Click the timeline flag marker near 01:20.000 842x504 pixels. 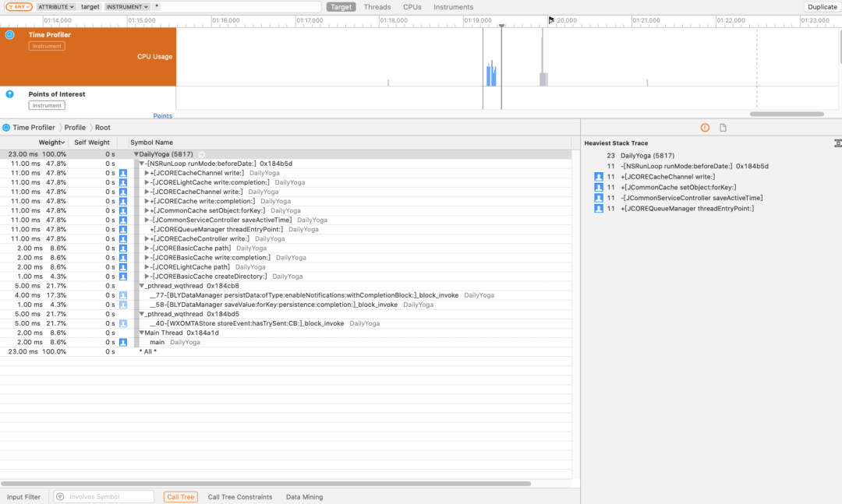(x=551, y=20)
